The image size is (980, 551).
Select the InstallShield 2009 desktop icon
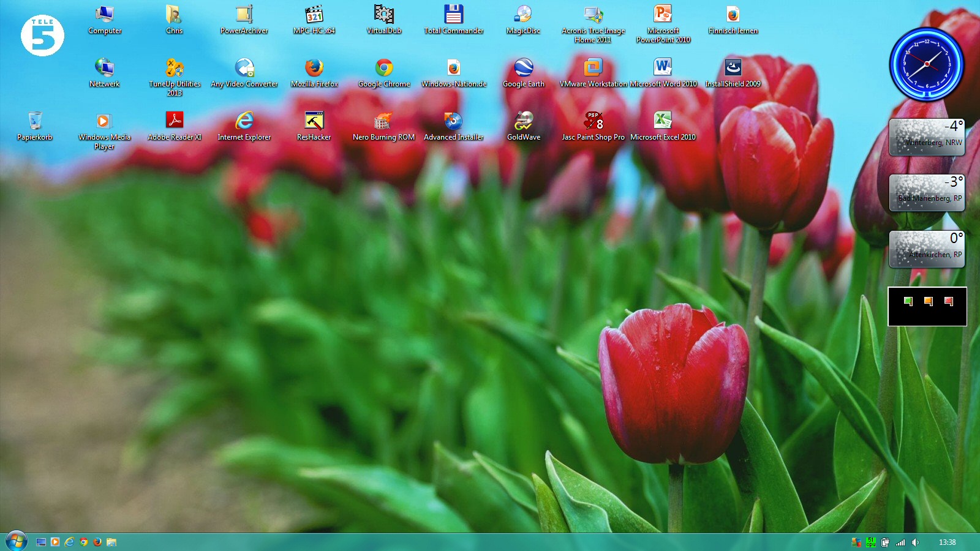733,68
